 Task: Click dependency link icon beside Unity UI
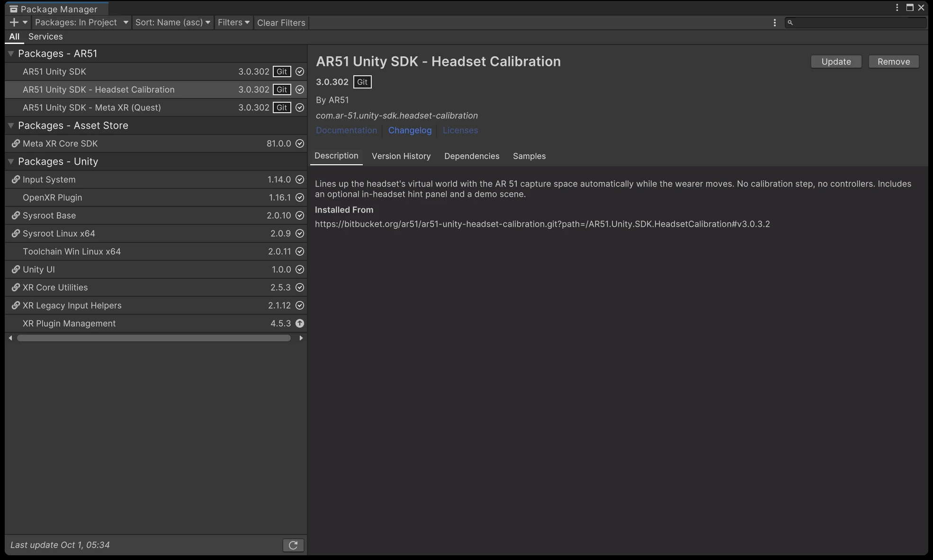click(16, 269)
